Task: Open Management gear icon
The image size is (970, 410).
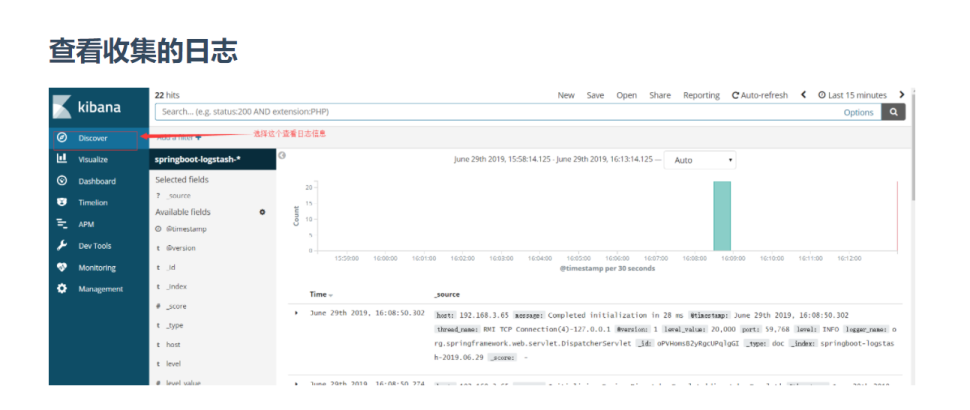Action: pos(61,289)
